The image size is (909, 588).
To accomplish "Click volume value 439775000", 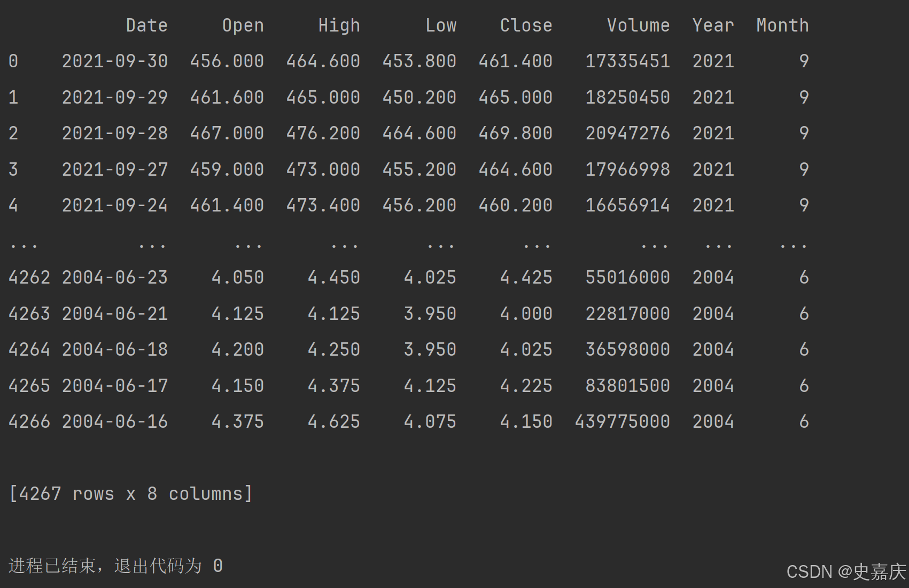I will click(x=623, y=421).
